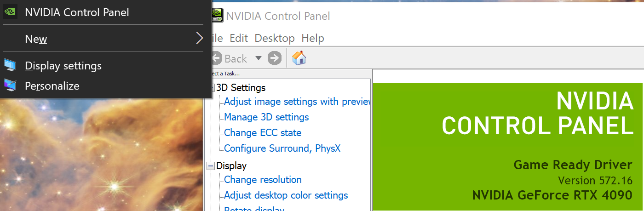Open Change resolution task
Viewport: 644px width, 211px height.
263,180
